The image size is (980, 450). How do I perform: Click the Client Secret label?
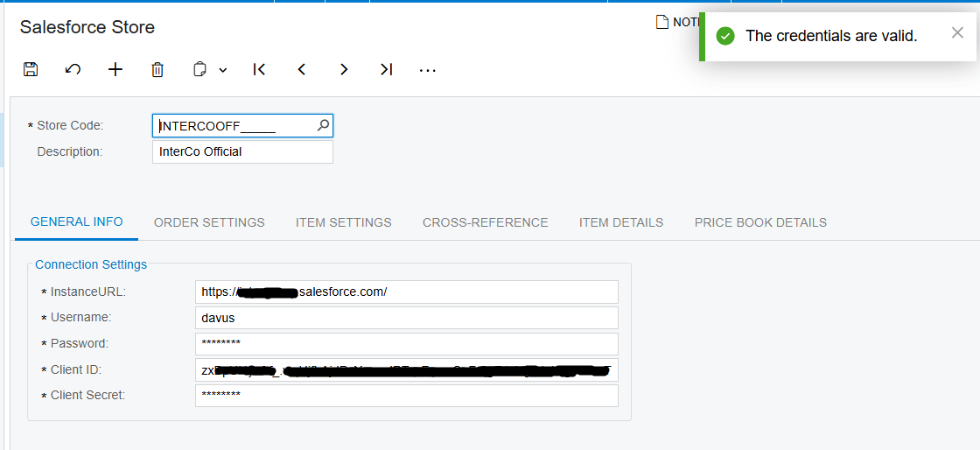coord(88,396)
